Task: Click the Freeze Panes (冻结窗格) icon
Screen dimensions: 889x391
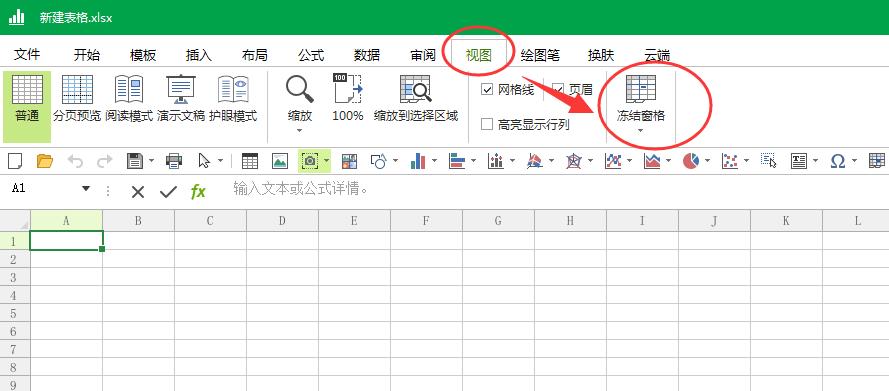Action: pyautogui.click(x=641, y=89)
